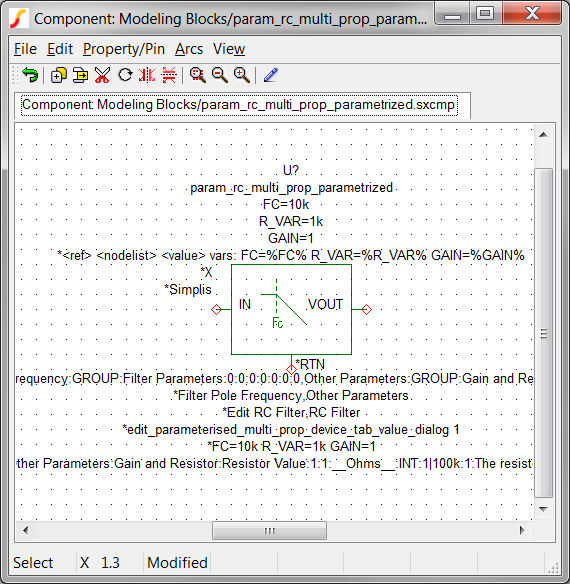The width and height of the screenshot is (570, 584).
Task: Click the horizontal scrollbar thumb
Action: pyautogui.click(x=269, y=530)
